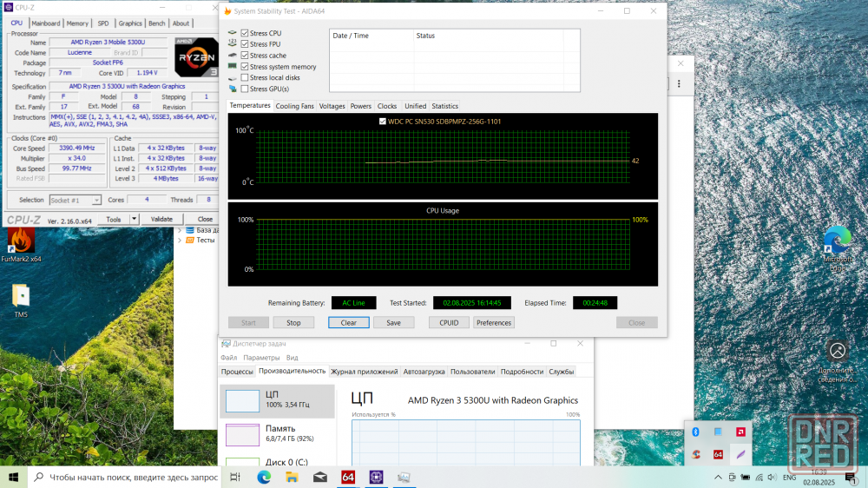
Task: Open Windows Start menu
Action: tap(13, 477)
